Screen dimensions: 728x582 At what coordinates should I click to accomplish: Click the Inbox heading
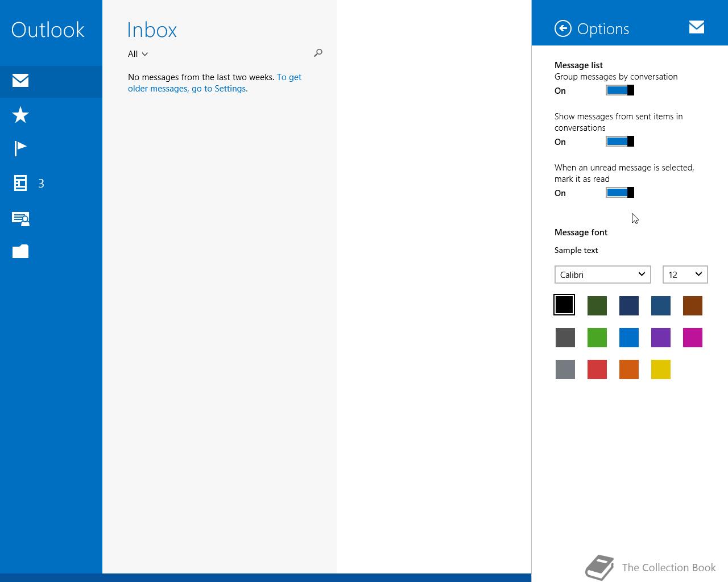(152, 30)
